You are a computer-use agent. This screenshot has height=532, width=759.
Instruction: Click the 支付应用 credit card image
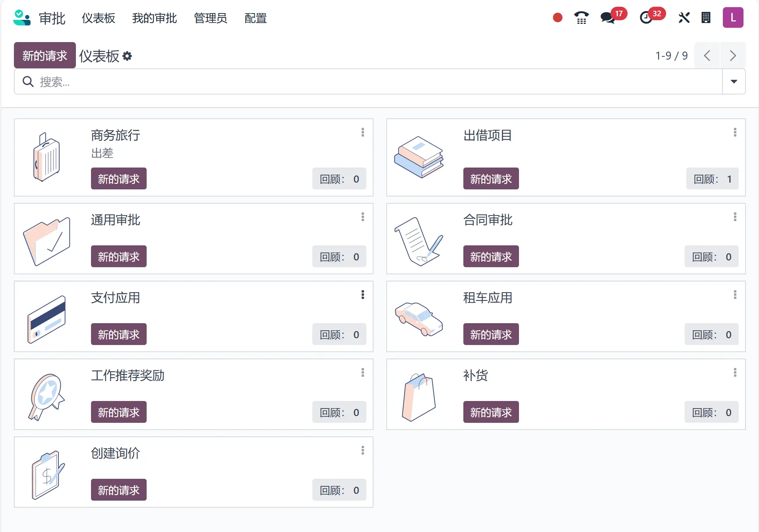pyautogui.click(x=46, y=319)
